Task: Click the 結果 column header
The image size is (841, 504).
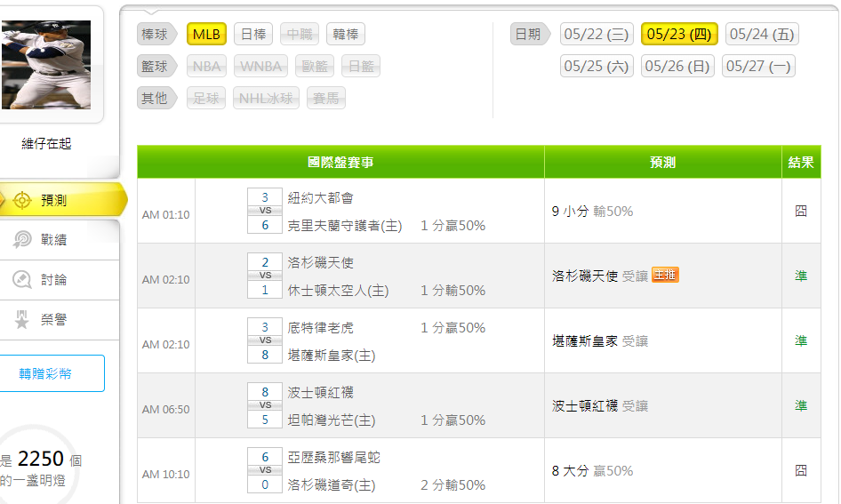Action: [801, 162]
